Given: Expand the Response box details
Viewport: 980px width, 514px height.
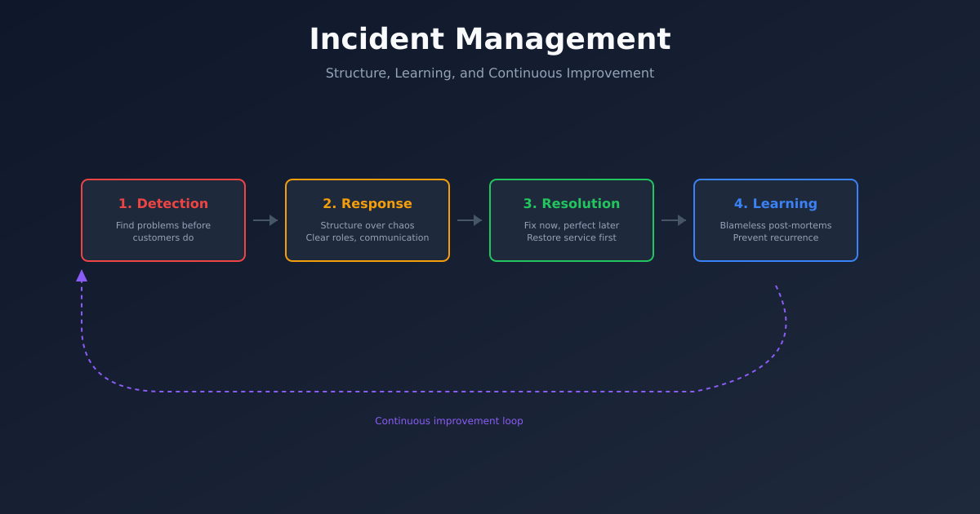Looking at the screenshot, I should pyautogui.click(x=367, y=231).
